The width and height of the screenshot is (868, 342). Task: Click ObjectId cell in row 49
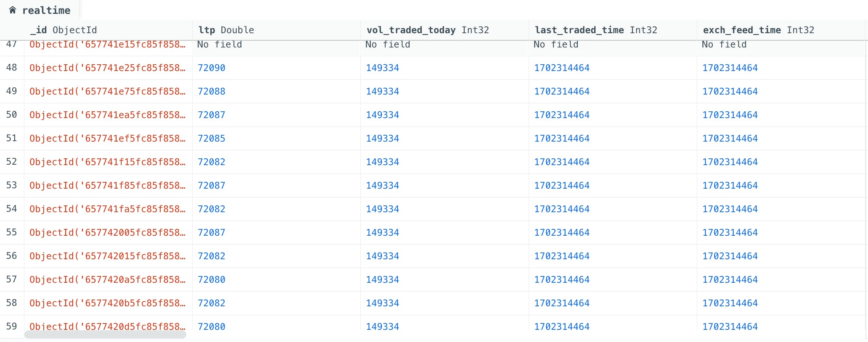[x=108, y=91]
